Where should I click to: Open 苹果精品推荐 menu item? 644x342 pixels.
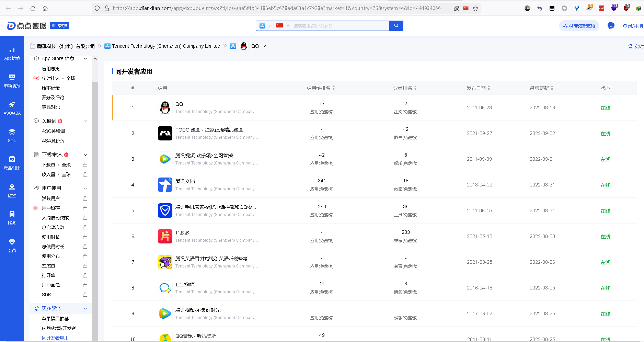tap(55, 319)
